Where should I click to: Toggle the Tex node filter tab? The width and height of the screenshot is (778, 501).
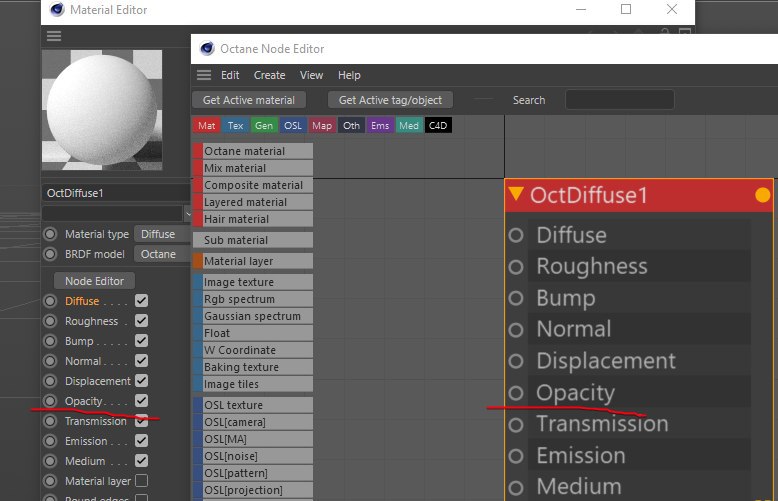click(x=235, y=125)
